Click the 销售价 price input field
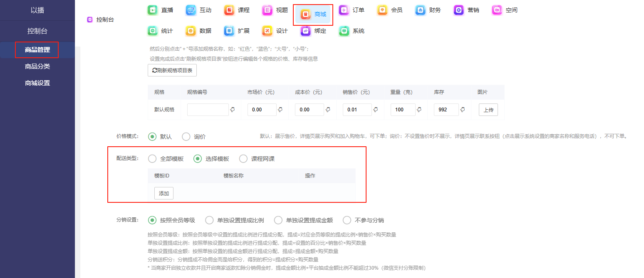 [357, 110]
